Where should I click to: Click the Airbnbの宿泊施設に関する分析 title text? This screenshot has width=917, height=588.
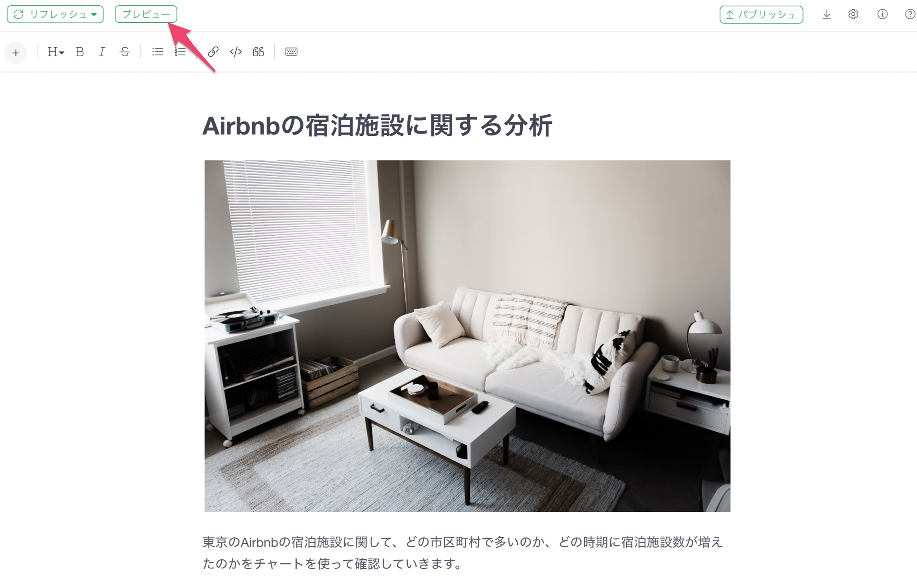[x=377, y=126]
